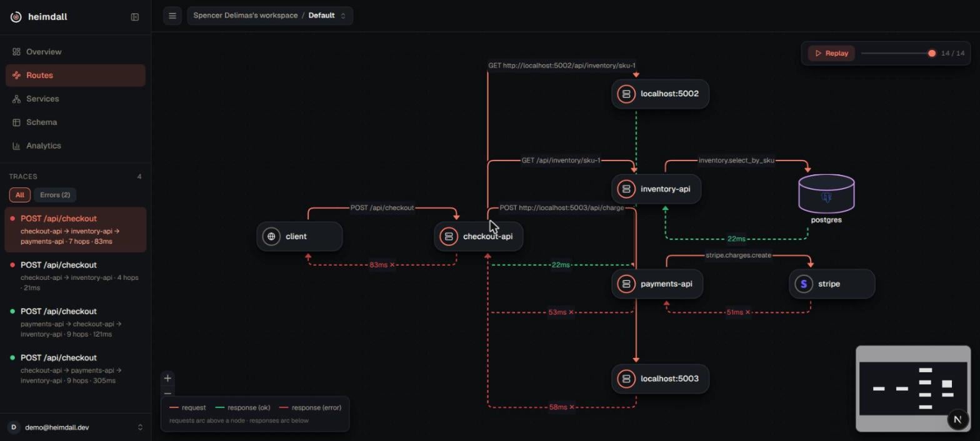
Task: Click the checkout-api server icon
Action: pyautogui.click(x=449, y=237)
